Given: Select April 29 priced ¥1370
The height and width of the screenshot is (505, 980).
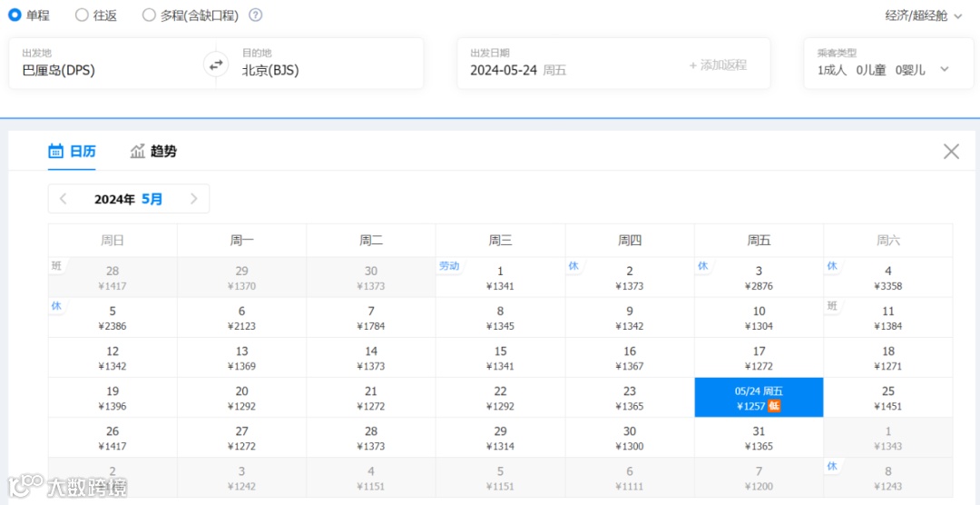Looking at the screenshot, I should tap(242, 277).
